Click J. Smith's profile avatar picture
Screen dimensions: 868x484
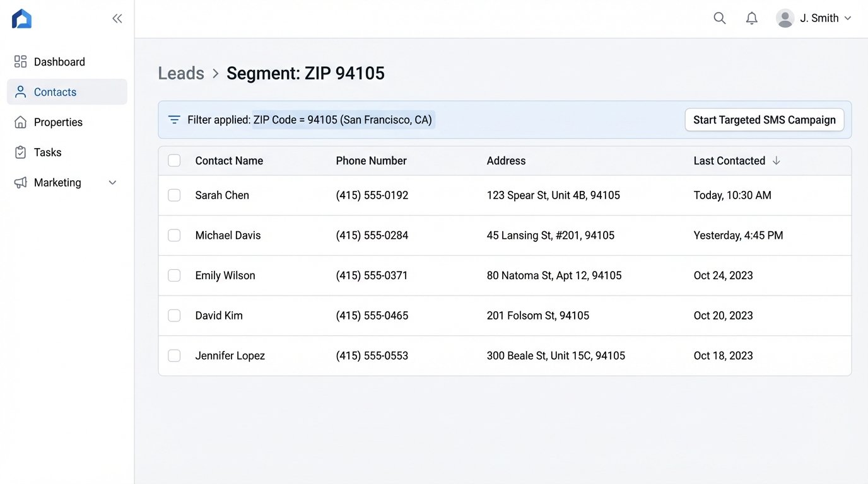click(784, 18)
